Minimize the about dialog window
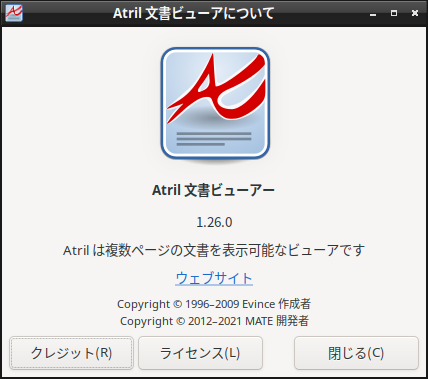This screenshot has width=428, height=379. click(373, 14)
